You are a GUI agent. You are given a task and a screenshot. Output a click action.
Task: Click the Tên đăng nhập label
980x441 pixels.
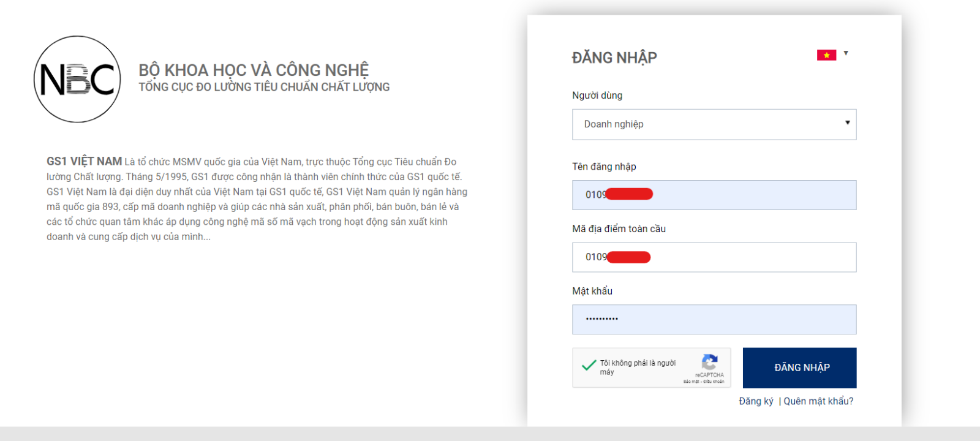pyautogui.click(x=604, y=167)
